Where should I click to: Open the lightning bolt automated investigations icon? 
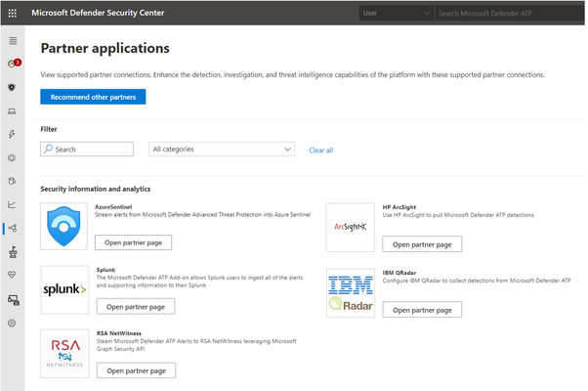click(12, 134)
